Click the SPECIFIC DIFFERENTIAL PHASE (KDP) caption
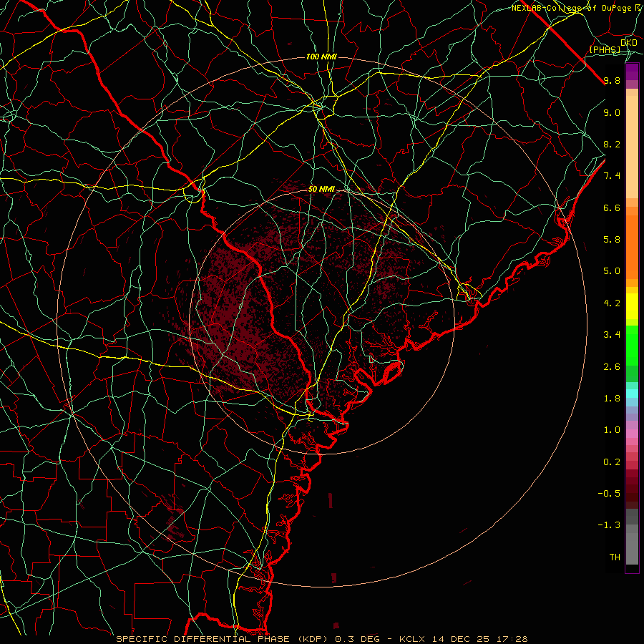Viewport: 644px width, 644px height. [x=223, y=639]
